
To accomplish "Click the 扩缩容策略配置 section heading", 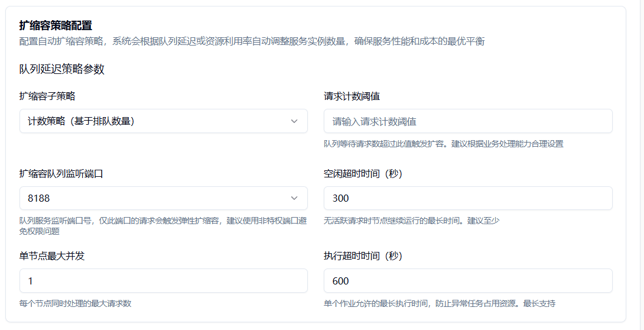I will 56,25.
